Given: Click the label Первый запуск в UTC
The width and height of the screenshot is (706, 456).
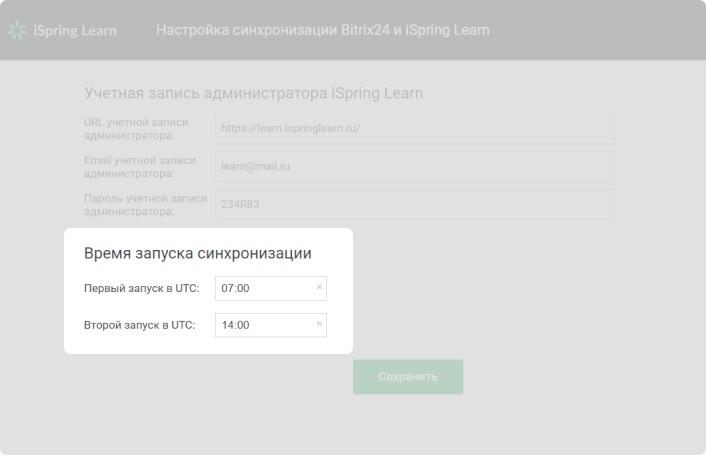Looking at the screenshot, I should [141, 288].
